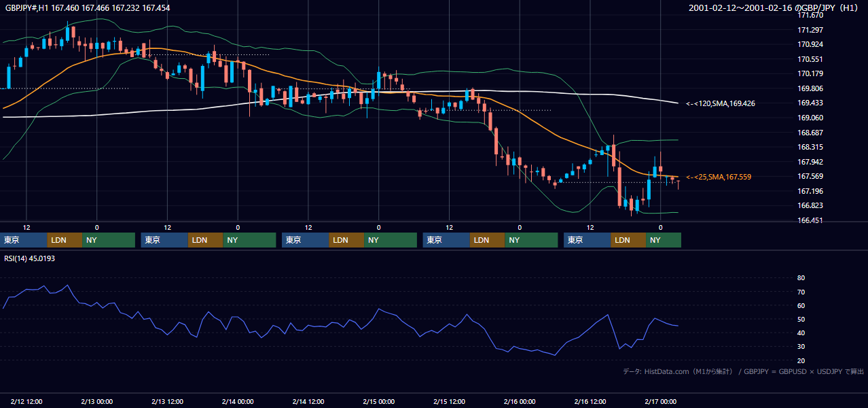Click the 2/15 12:00 date label
This screenshot has width=868, height=408.
[450, 401]
